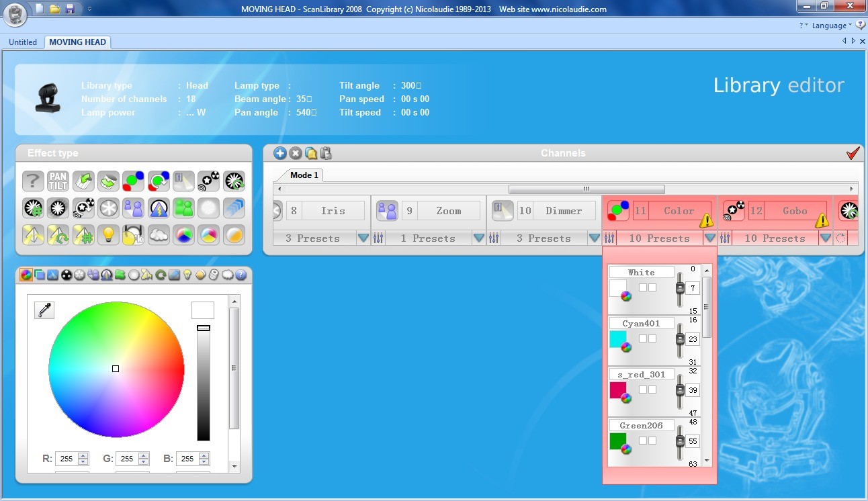Expand the Zoom channel presets dropdown

tap(478, 238)
